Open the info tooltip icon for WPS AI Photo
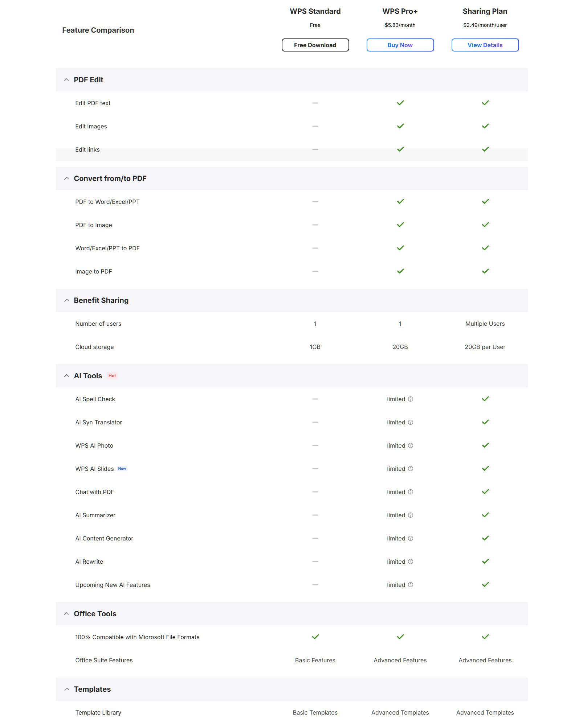The width and height of the screenshot is (583, 728). click(x=411, y=445)
